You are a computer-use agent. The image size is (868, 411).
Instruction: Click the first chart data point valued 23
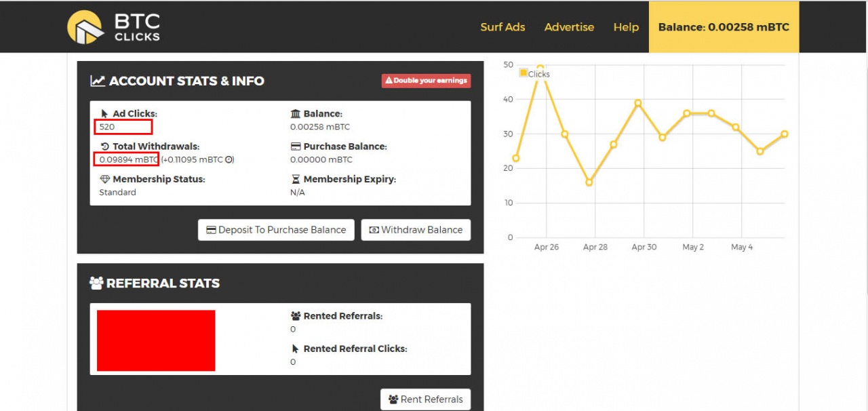click(x=516, y=158)
